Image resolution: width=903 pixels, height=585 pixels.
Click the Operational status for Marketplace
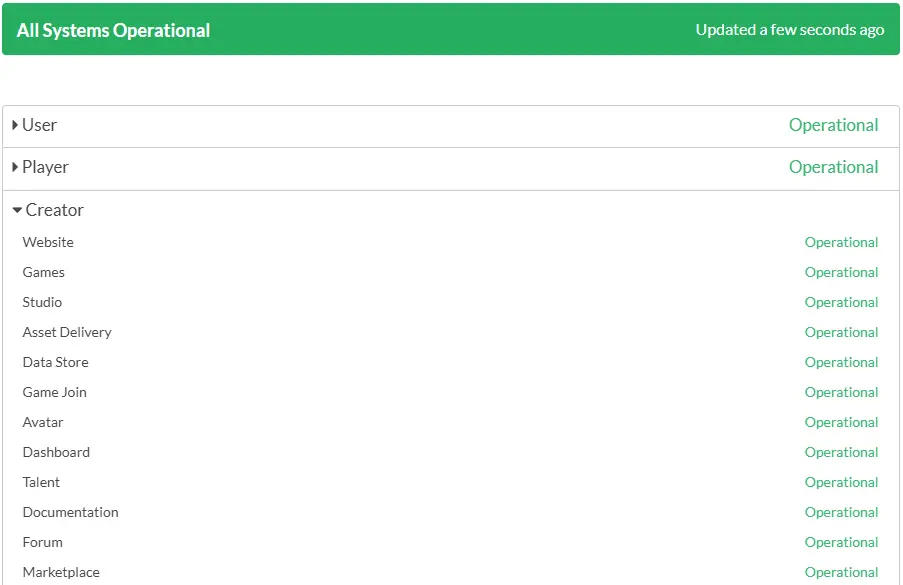pos(841,572)
